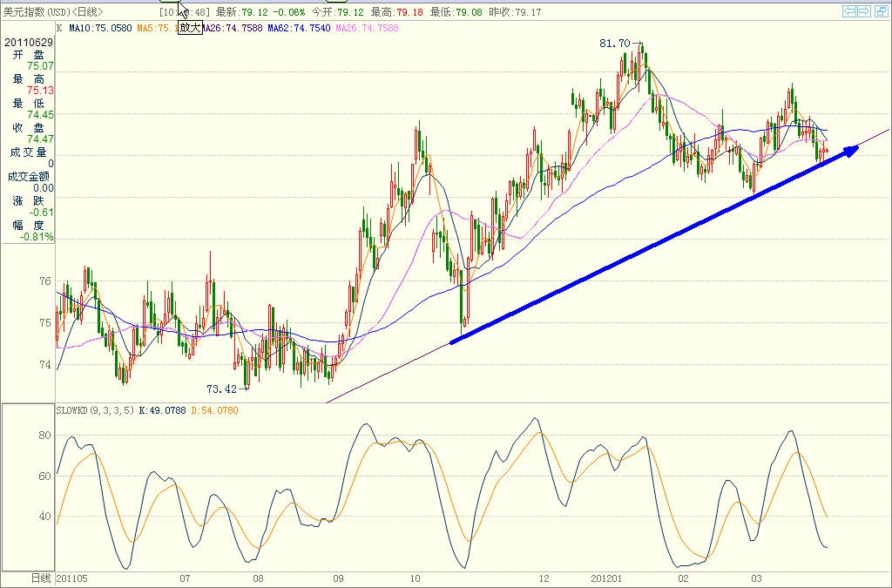Click the date 20110629 in the info panel

[x=29, y=43]
